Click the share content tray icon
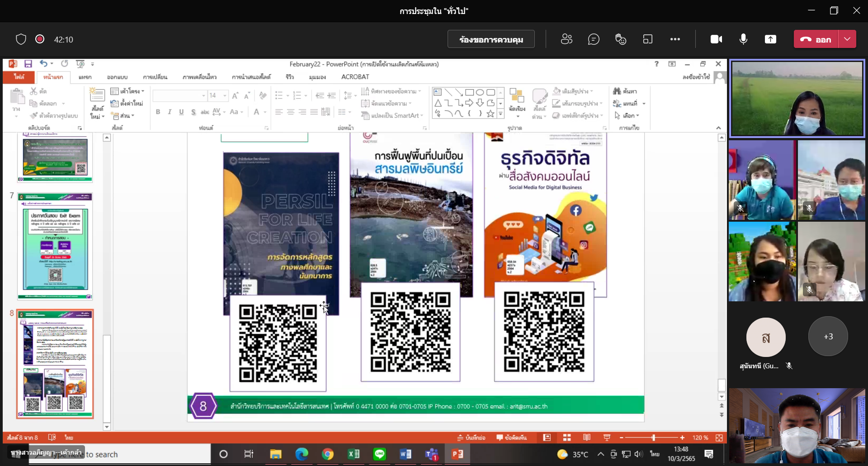 point(770,39)
